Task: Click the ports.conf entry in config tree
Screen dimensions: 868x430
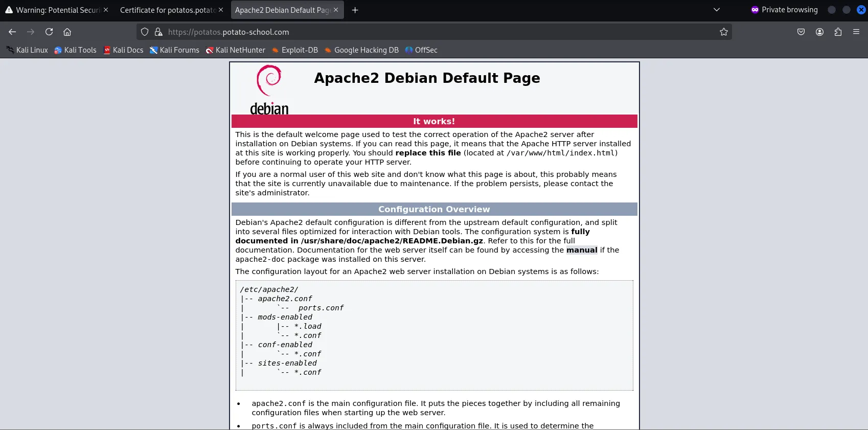Action: (x=321, y=308)
